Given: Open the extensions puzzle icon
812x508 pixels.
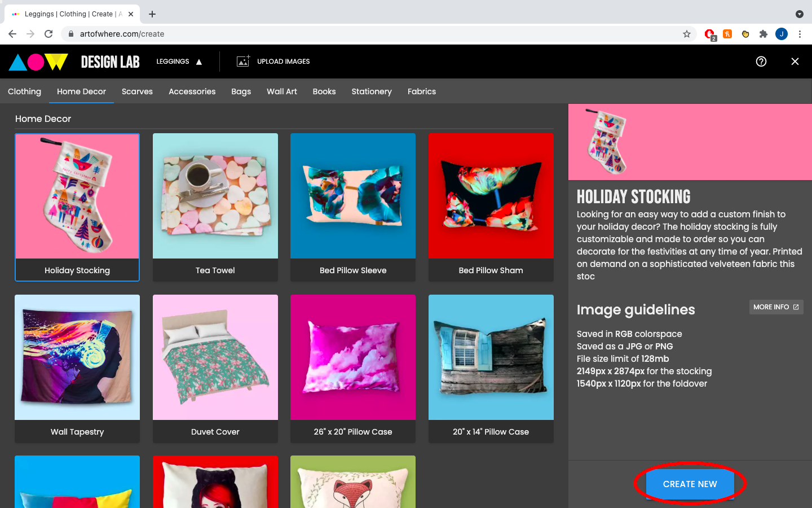Looking at the screenshot, I should click(x=764, y=34).
